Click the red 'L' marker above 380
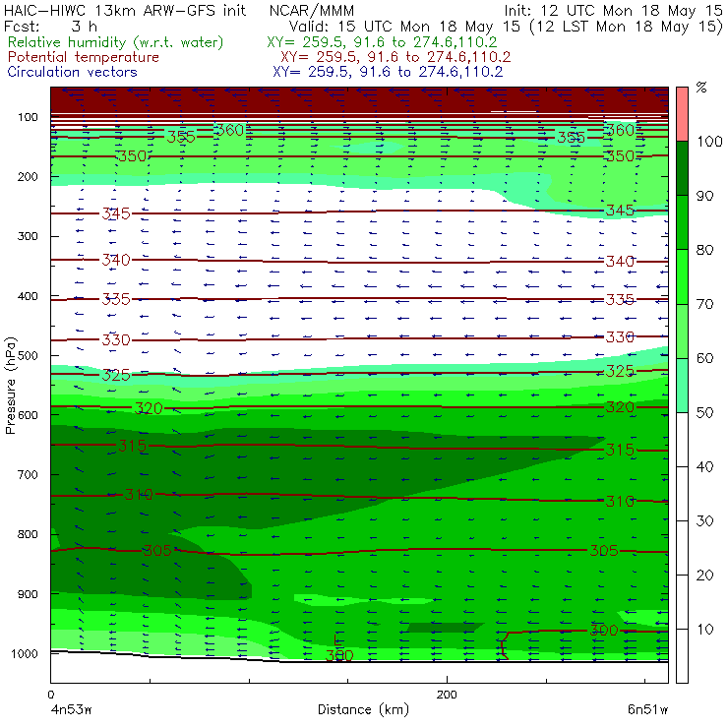The height and width of the screenshot is (728, 728). (x=338, y=639)
